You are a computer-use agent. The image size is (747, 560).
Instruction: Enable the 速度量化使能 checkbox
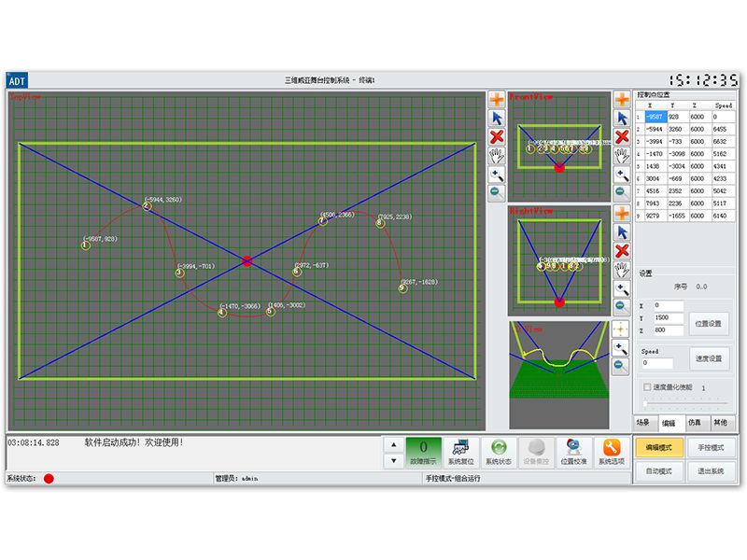[x=647, y=386]
